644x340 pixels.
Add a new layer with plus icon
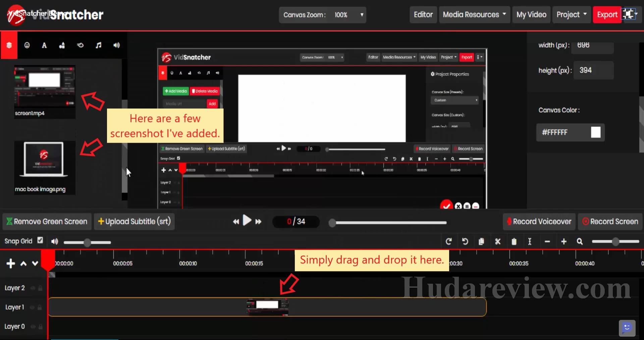pos(11,264)
